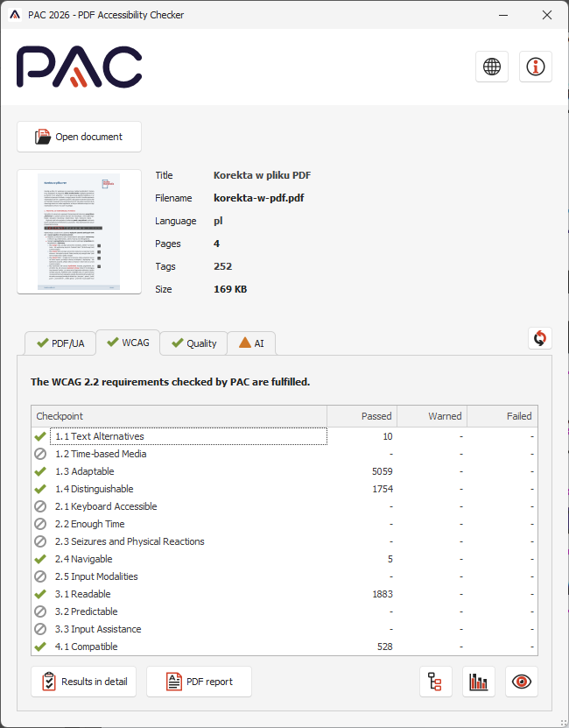The width and height of the screenshot is (569, 728).
Task: Select the 3.3 Input Assistance row
Action: tap(284, 629)
